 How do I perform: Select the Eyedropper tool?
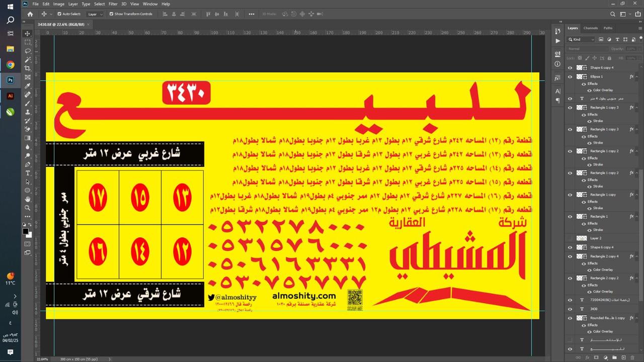click(x=28, y=85)
